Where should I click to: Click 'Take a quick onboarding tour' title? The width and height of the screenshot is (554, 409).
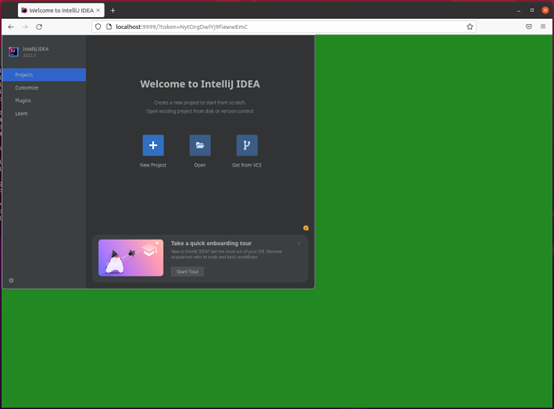211,243
